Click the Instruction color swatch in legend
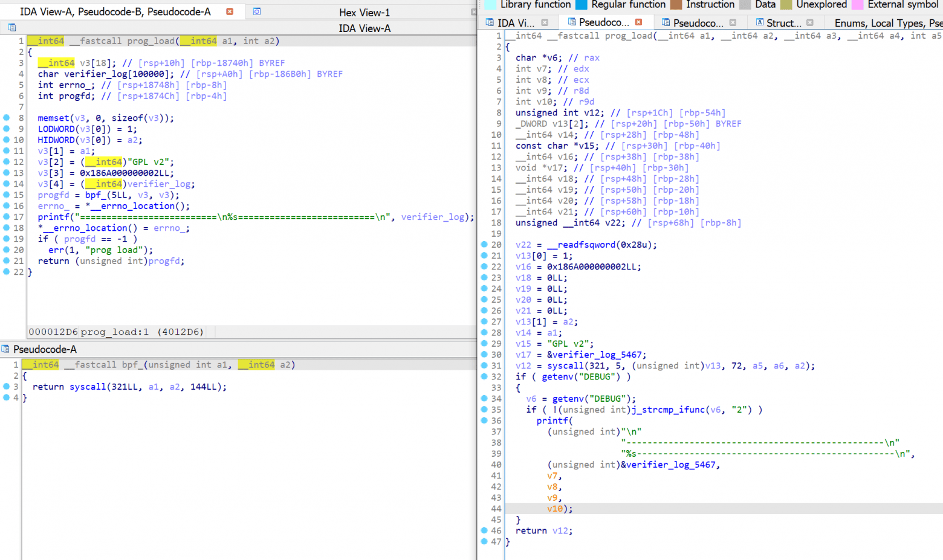This screenshot has width=943, height=560. click(x=676, y=5)
